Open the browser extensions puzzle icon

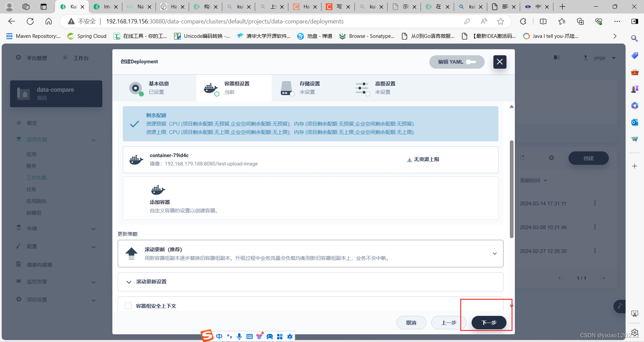(523, 21)
